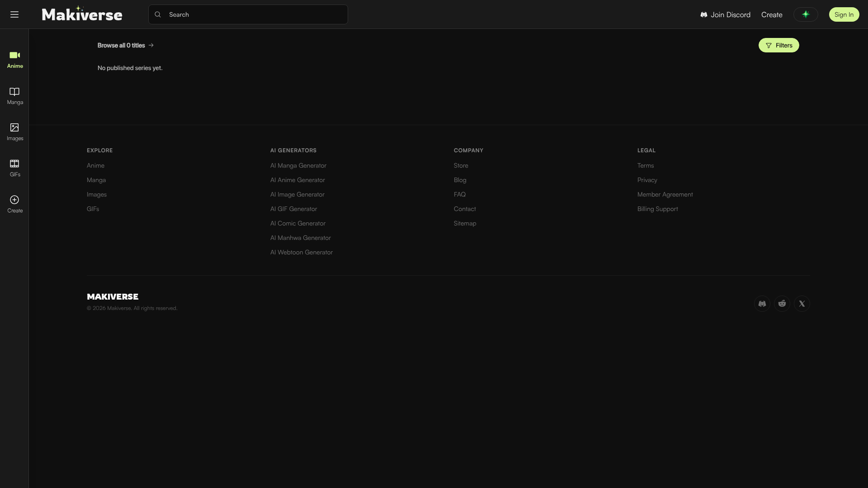Open the Privacy link
868x488 pixels.
(x=647, y=180)
